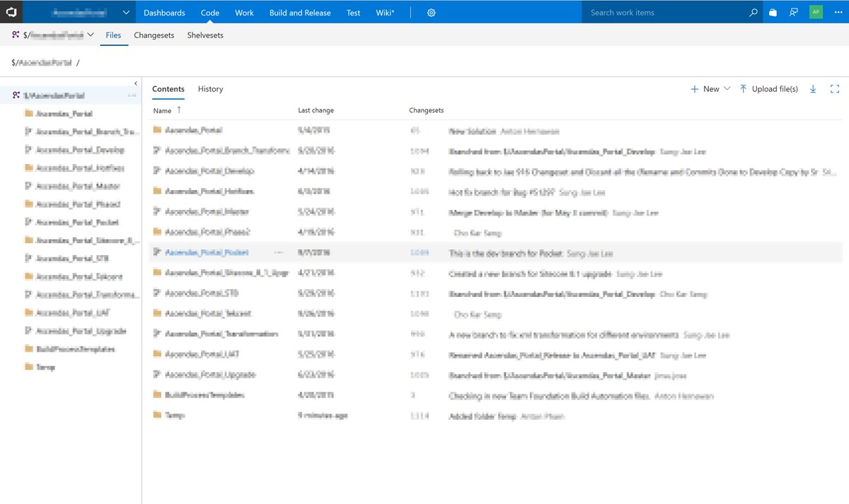This screenshot has width=849, height=504.
Task: Click the branch icon of Ascendas_Portal_Pocket in the tree
Action: coord(29,222)
